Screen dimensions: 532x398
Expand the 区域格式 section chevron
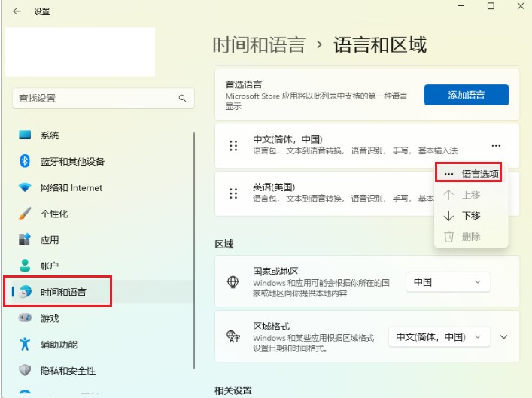(x=504, y=337)
